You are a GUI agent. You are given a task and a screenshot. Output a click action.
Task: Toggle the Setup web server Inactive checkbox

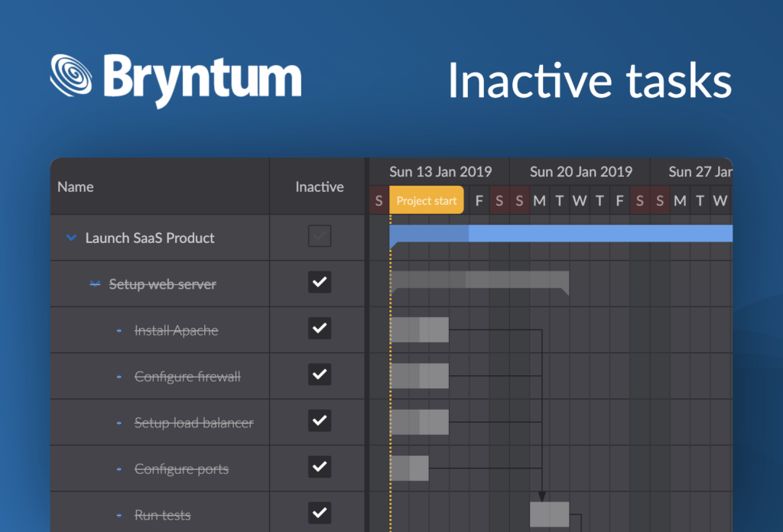point(318,282)
